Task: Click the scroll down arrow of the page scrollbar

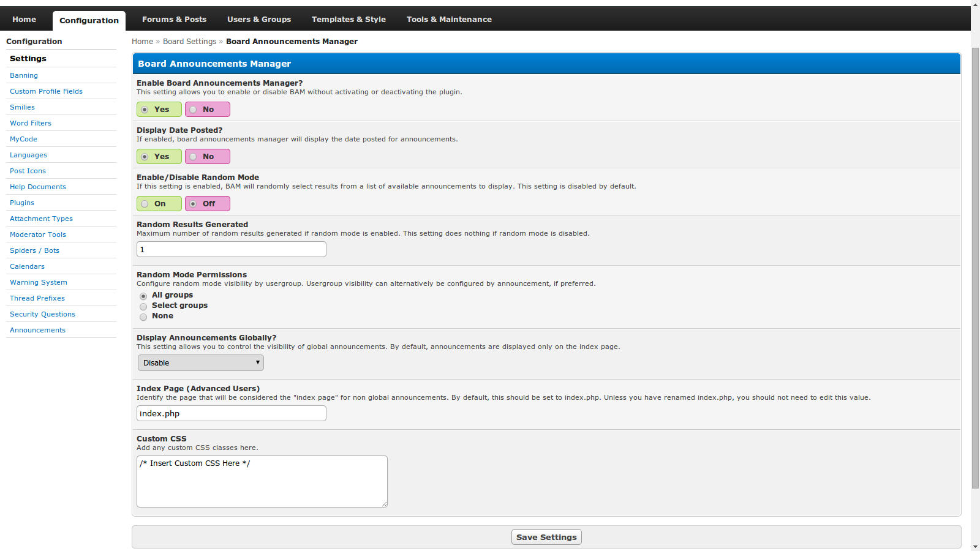Action: pos(975,546)
